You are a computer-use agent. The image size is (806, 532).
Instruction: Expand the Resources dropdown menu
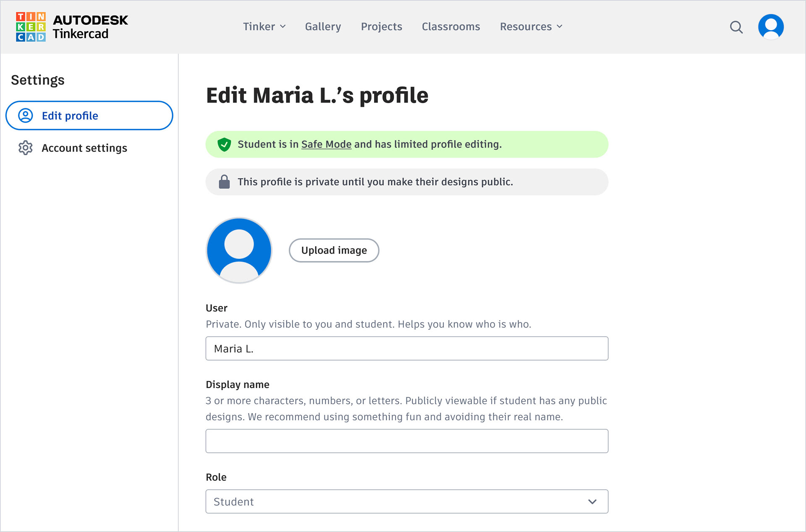pyautogui.click(x=531, y=26)
